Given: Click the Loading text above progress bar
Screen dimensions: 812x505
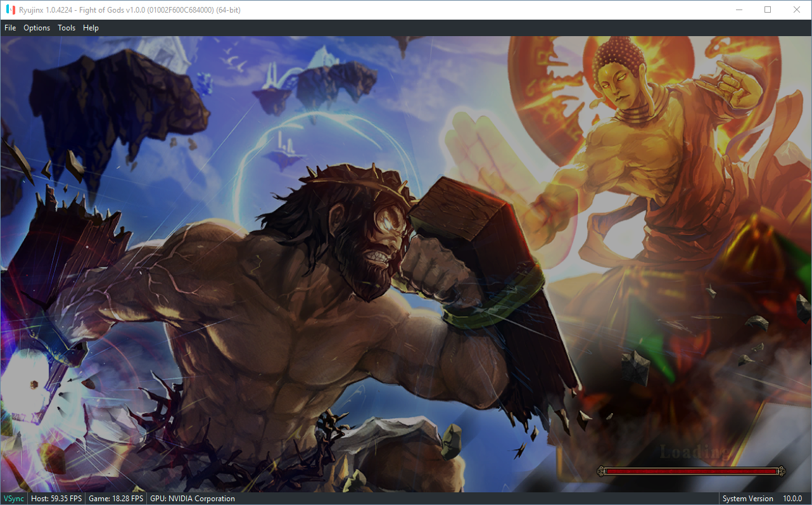Looking at the screenshot, I should point(694,452).
